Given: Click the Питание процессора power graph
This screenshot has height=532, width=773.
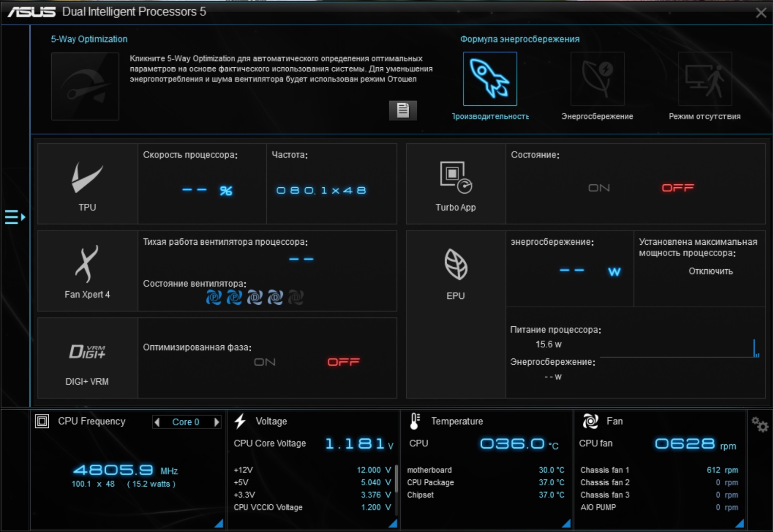Looking at the screenshot, I should tap(679, 348).
